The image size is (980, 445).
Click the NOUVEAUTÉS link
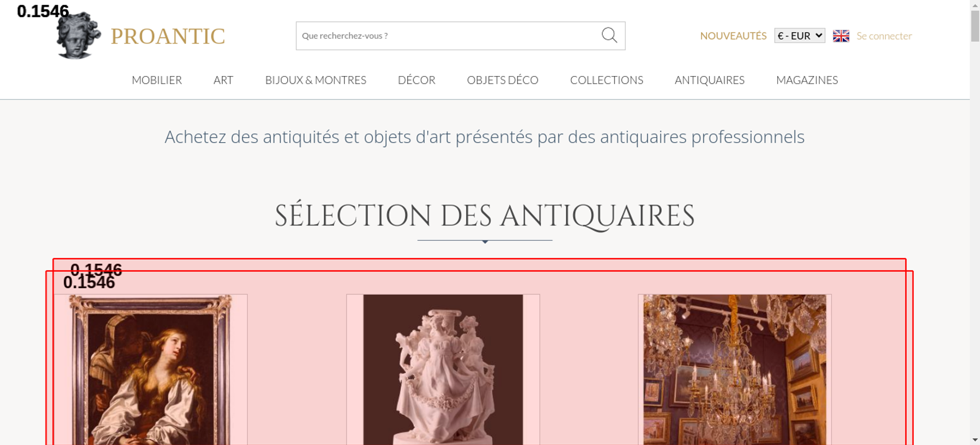point(733,36)
